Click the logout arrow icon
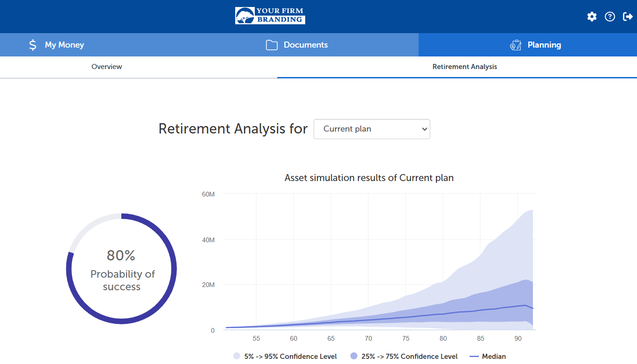This screenshot has width=637, height=364. pos(628,17)
